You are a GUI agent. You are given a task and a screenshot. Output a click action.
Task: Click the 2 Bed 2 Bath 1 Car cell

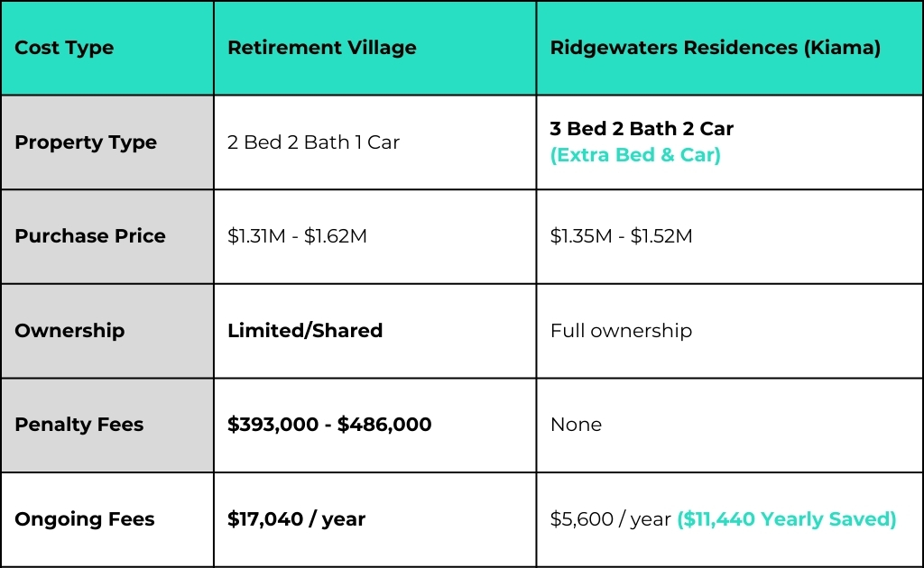pyautogui.click(x=374, y=142)
